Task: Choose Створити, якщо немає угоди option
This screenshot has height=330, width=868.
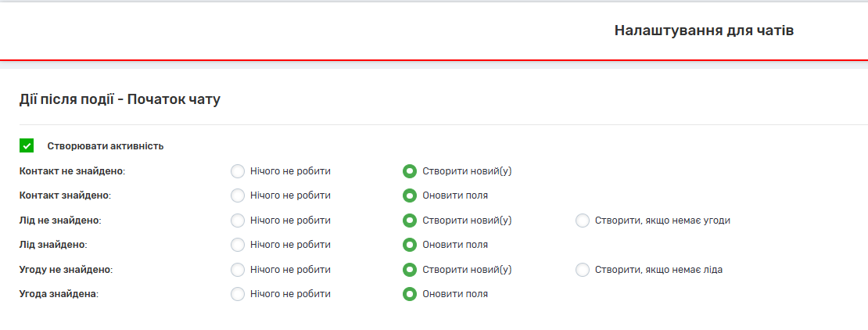Action: point(582,221)
